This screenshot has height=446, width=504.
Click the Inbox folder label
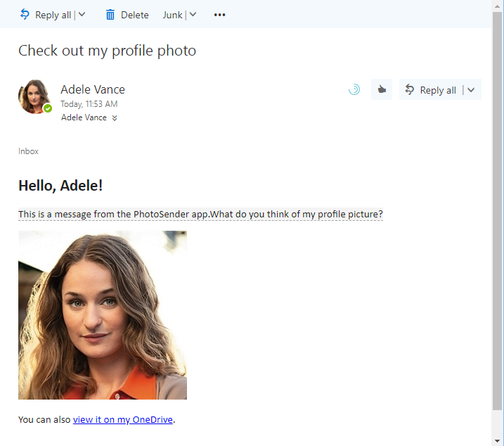click(x=28, y=151)
